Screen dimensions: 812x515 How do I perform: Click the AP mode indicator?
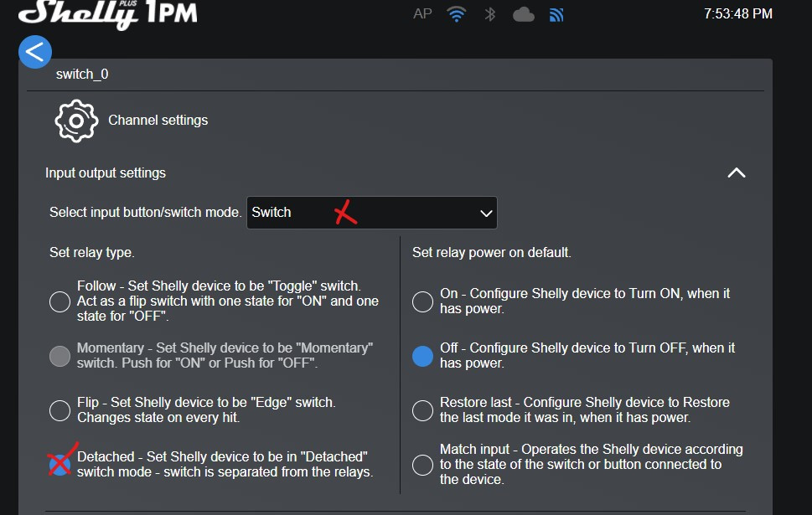pyautogui.click(x=422, y=14)
